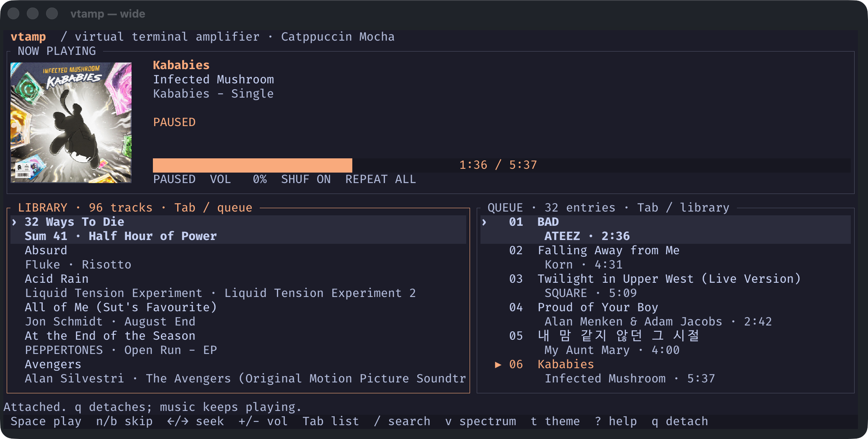Click the t theme hint
The height and width of the screenshot is (439, 868).
coord(555,421)
